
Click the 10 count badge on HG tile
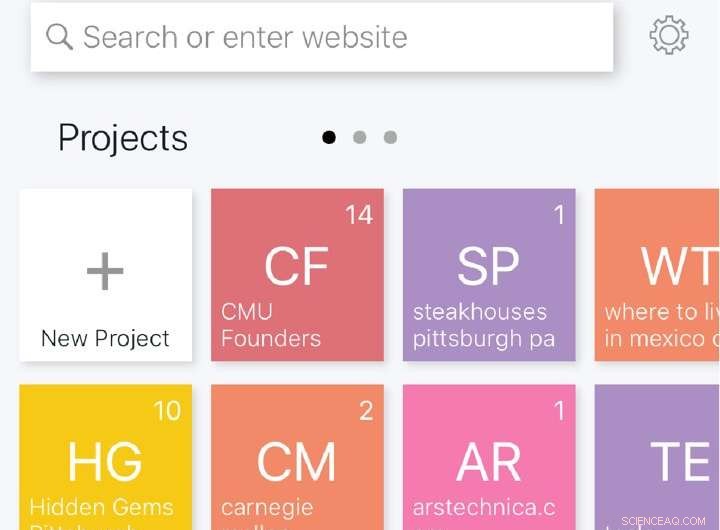point(167,411)
